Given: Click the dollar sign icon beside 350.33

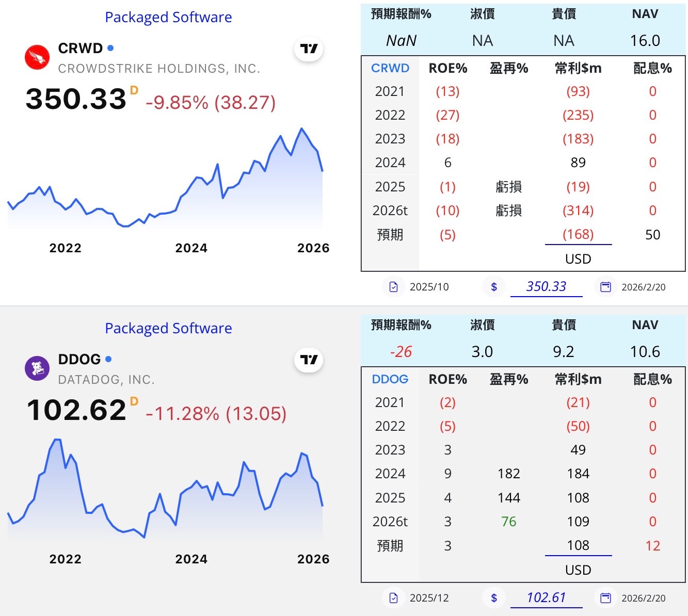Looking at the screenshot, I should click(494, 287).
